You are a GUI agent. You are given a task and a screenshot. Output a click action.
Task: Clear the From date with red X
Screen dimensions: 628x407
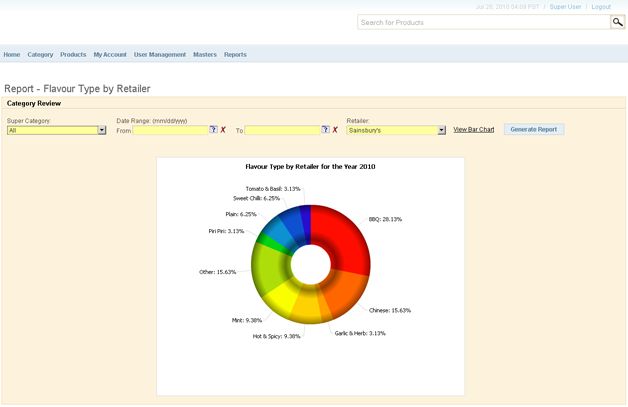point(223,130)
